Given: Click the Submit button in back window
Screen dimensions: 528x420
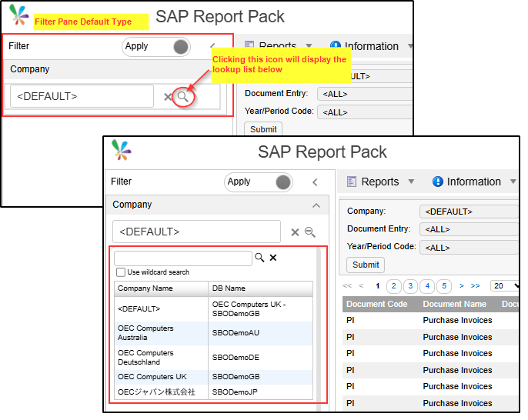Looking at the screenshot, I should (263, 129).
